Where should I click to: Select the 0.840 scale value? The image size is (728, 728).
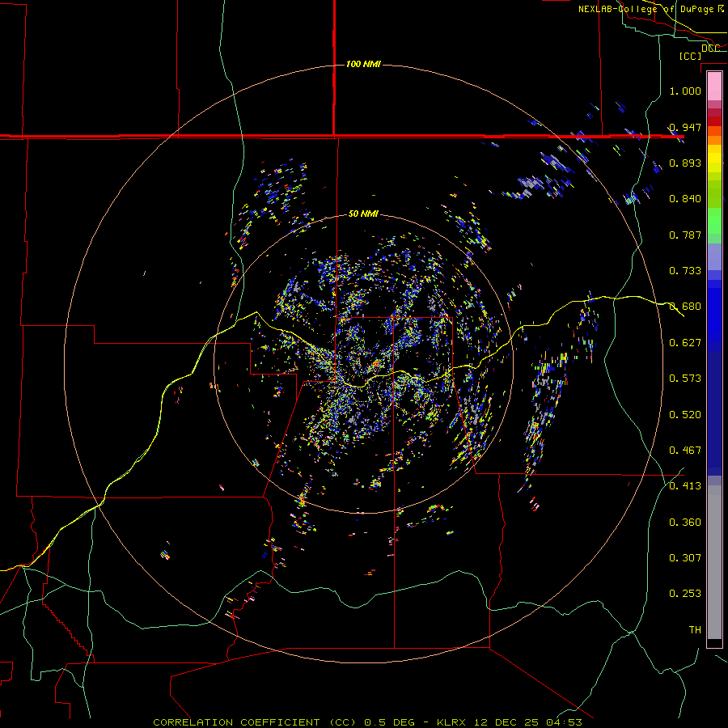point(685,199)
